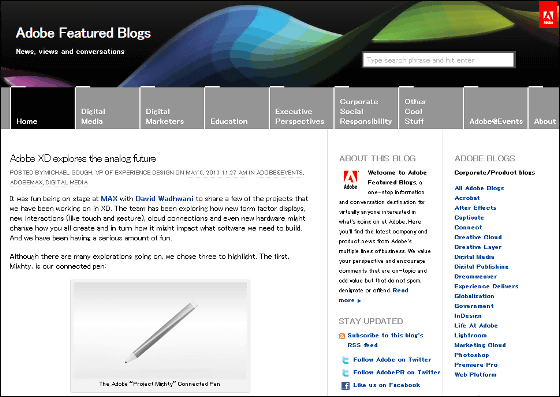Open the Web Platform blog link
Viewport: 560px width, 397px height.
point(475,375)
